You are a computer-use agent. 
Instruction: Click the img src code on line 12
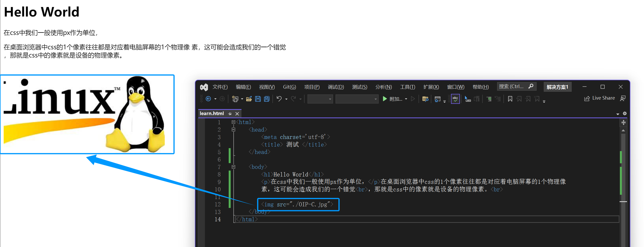coord(297,204)
